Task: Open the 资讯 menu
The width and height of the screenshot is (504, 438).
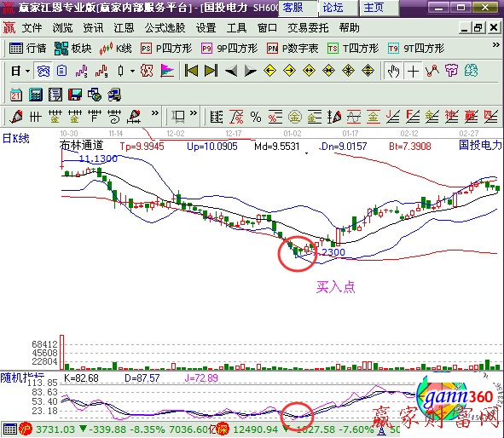Action: (93, 28)
